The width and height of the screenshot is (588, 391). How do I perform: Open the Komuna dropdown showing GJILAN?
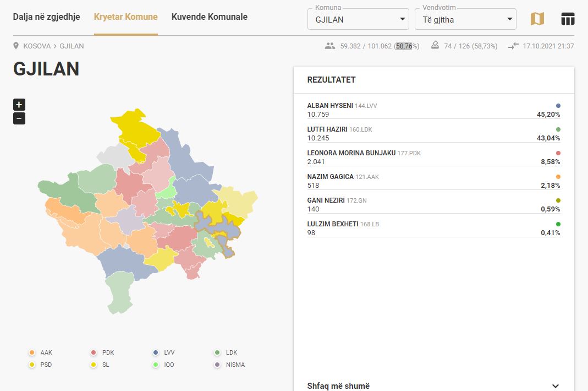pyautogui.click(x=358, y=20)
